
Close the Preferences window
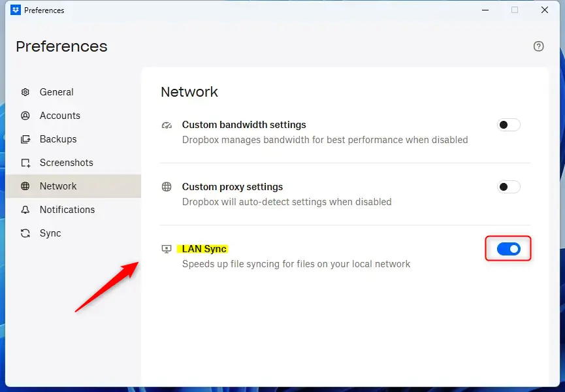pyautogui.click(x=545, y=10)
